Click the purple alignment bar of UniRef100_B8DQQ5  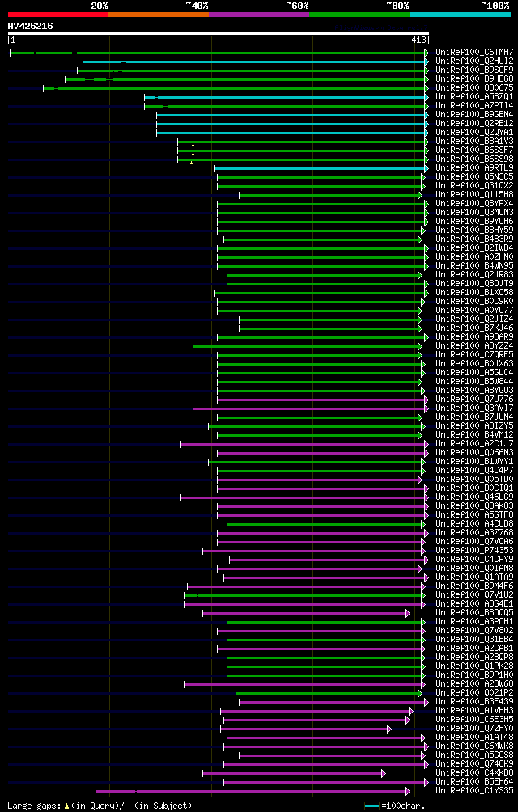(x=304, y=613)
